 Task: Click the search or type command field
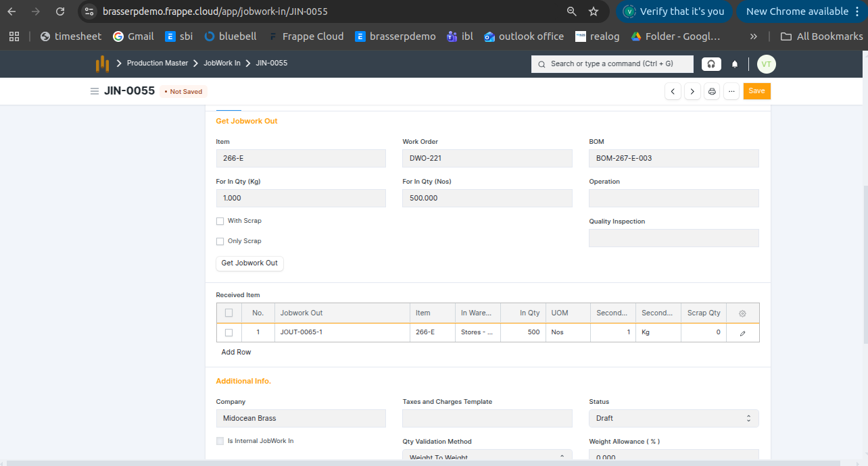pos(612,64)
